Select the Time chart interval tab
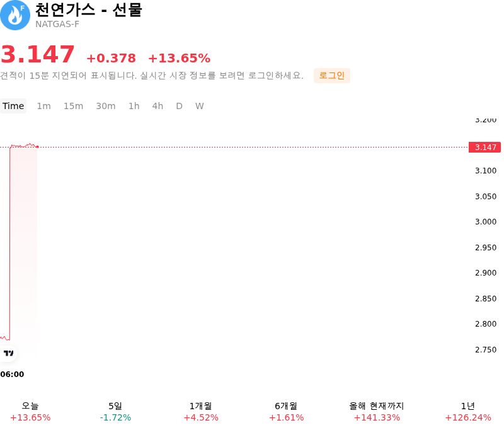This screenshot has height=430, width=504. tap(13, 106)
